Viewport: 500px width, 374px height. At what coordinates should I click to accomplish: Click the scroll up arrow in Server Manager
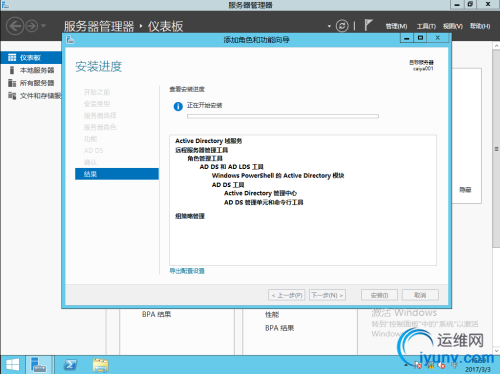[x=496, y=45]
